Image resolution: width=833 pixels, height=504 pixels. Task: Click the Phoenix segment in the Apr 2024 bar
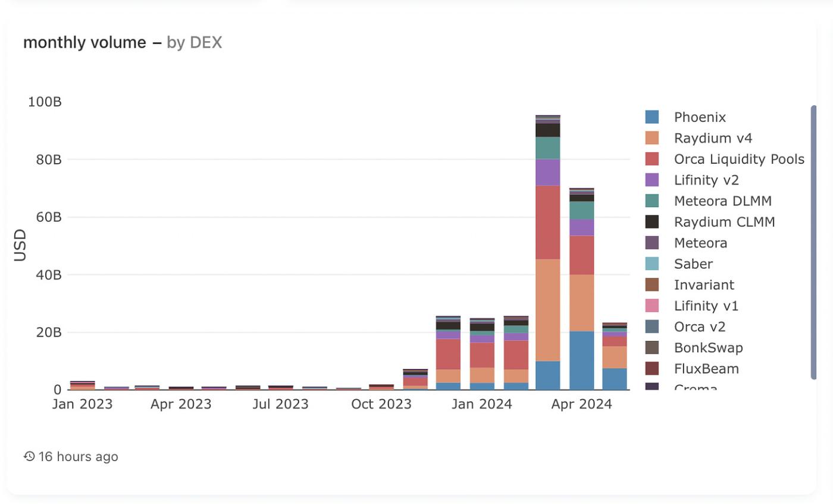(581, 361)
